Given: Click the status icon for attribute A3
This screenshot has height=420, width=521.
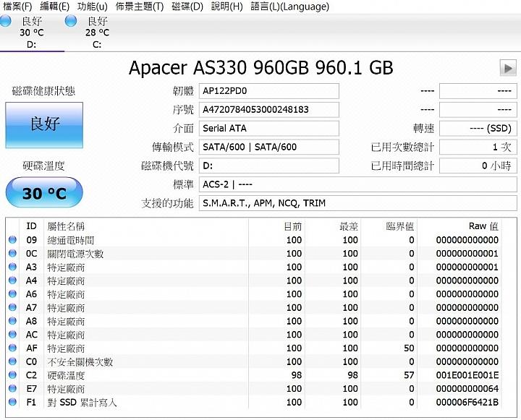Looking at the screenshot, I should (x=12, y=267).
